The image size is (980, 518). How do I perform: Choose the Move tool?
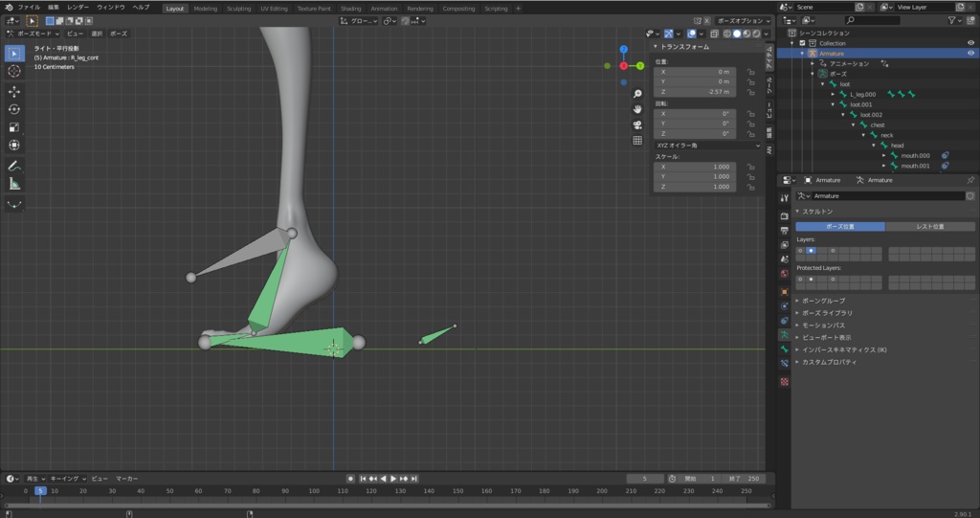pos(14,92)
